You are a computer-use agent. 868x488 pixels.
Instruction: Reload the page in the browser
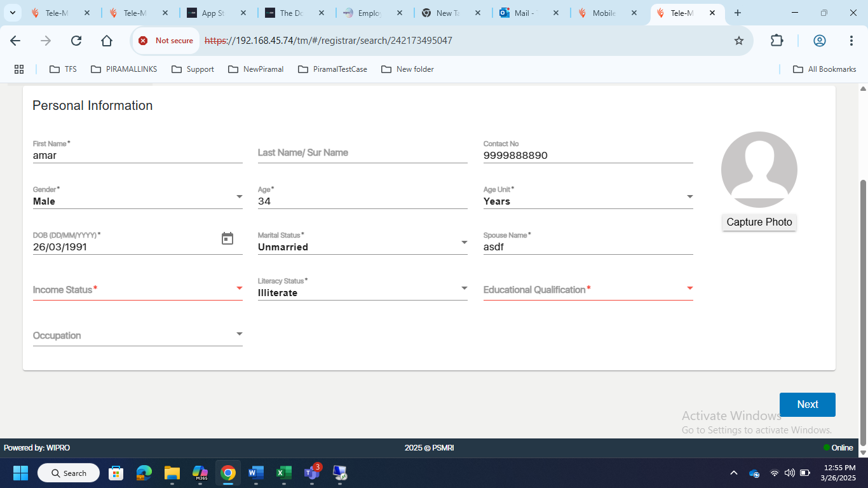(x=76, y=41)
